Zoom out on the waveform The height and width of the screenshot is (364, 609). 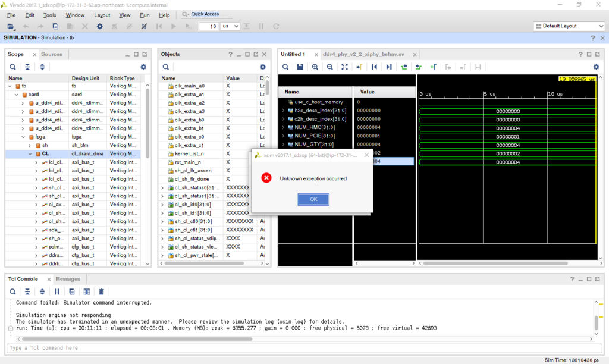[329, 67]
